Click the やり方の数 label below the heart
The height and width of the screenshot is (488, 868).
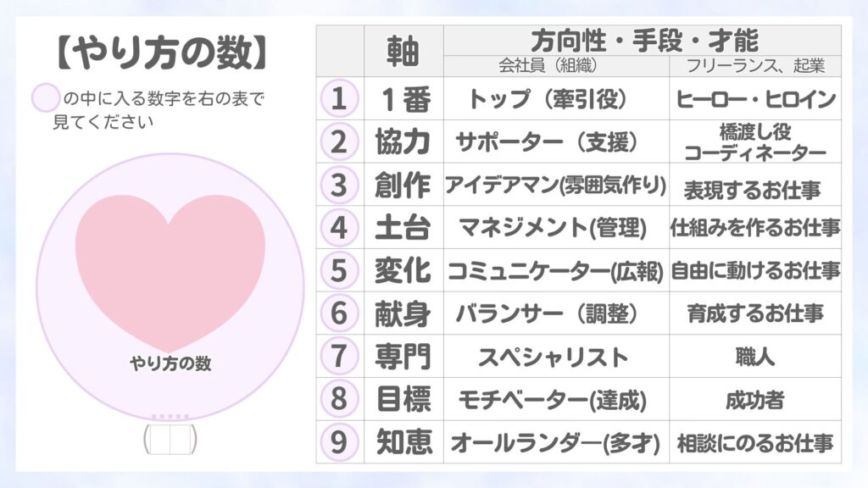click(170, 363)
